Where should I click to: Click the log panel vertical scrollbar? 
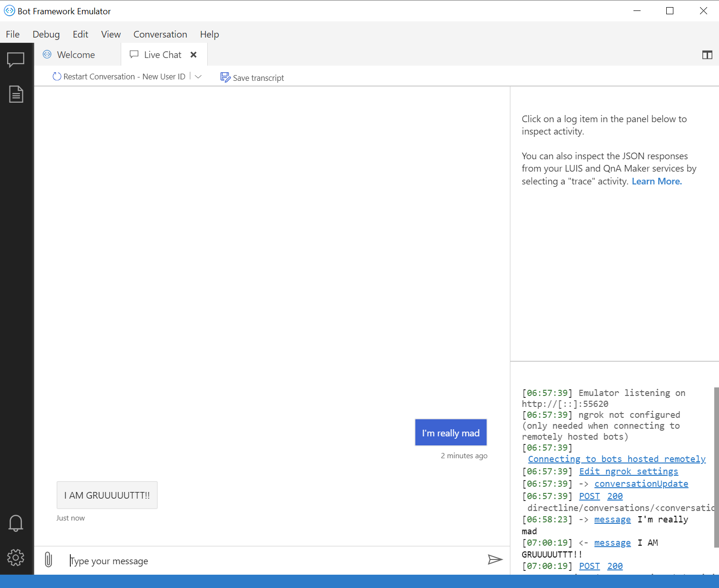pos(716,467)
